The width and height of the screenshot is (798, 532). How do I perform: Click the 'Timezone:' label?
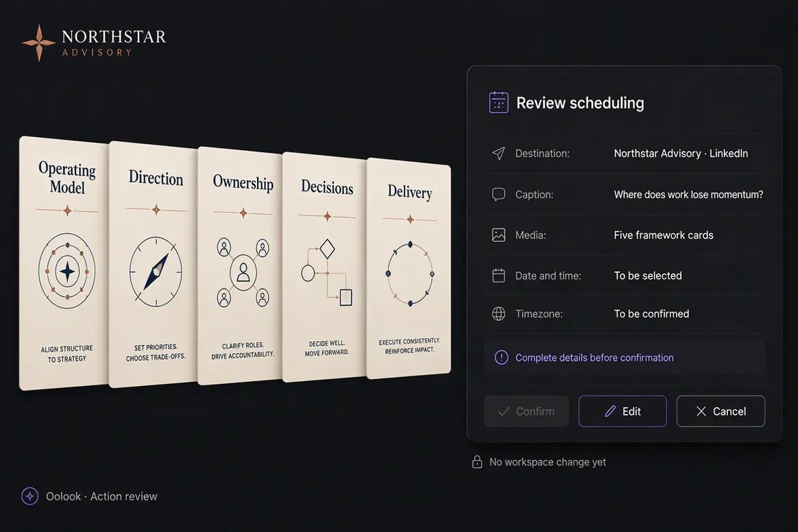coord(539,313)
